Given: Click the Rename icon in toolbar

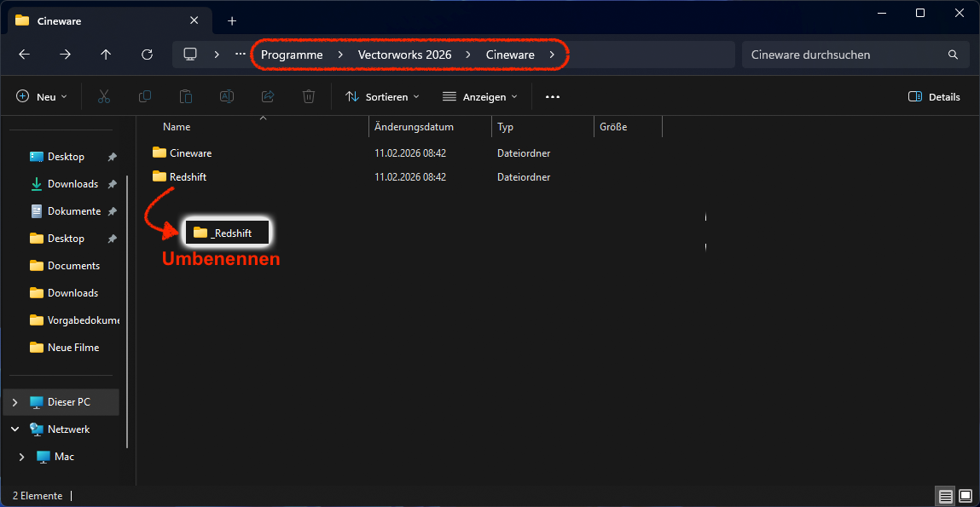Looking at the screenshot, I should click(227, 97).
